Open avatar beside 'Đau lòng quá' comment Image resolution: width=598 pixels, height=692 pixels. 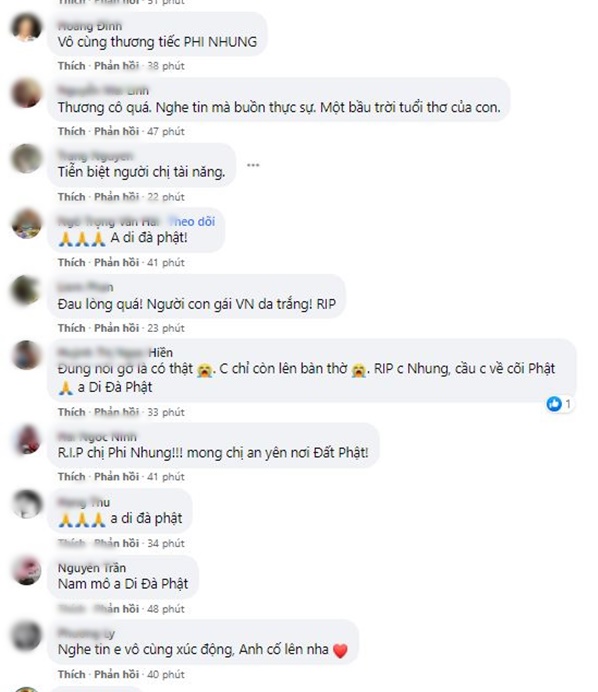click(26, 290)
